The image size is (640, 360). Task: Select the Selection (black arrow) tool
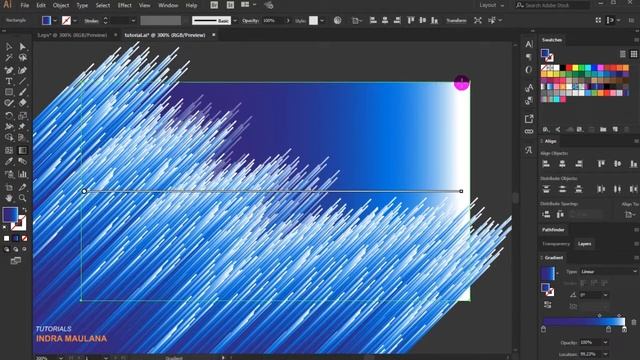[9, 47]
